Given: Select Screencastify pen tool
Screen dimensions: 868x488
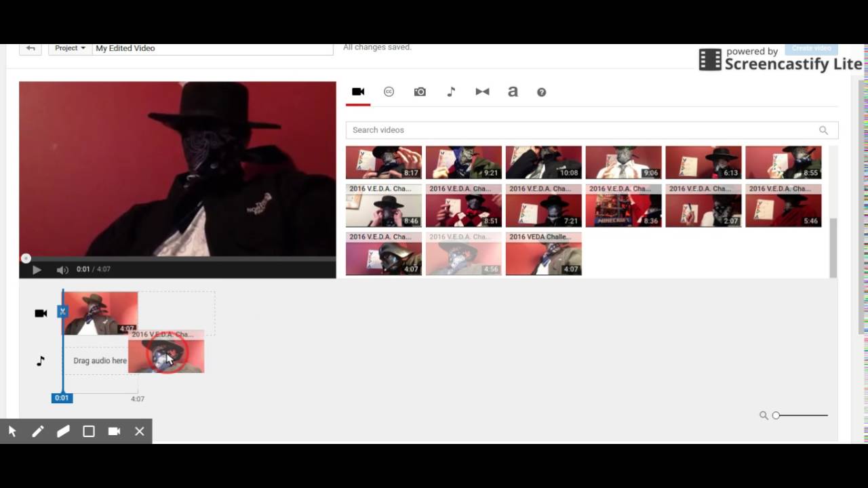Looking at the screenshot, I should click(x=38, y=431).
